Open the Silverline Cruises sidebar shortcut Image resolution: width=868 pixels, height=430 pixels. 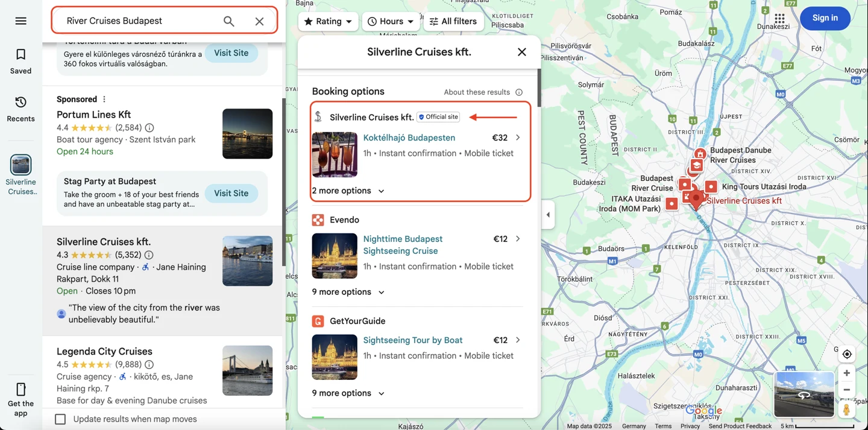[x=20, y=175]
